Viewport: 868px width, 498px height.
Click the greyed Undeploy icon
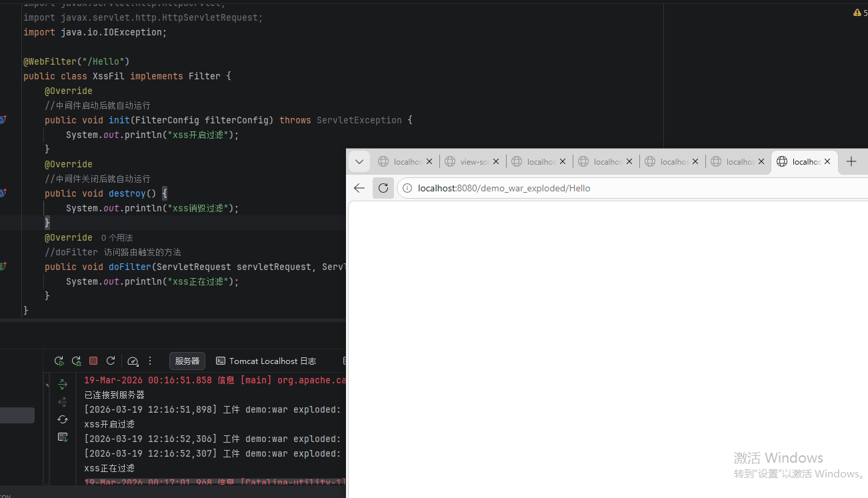63,402
